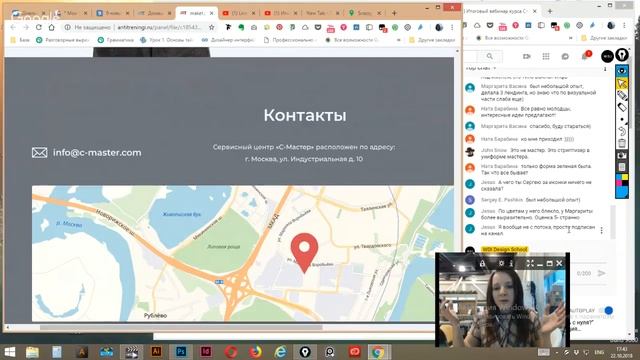Open the Pocket extension in front window toolbar
Viewport: 640px width, 360px height.
tap(318, 27)
